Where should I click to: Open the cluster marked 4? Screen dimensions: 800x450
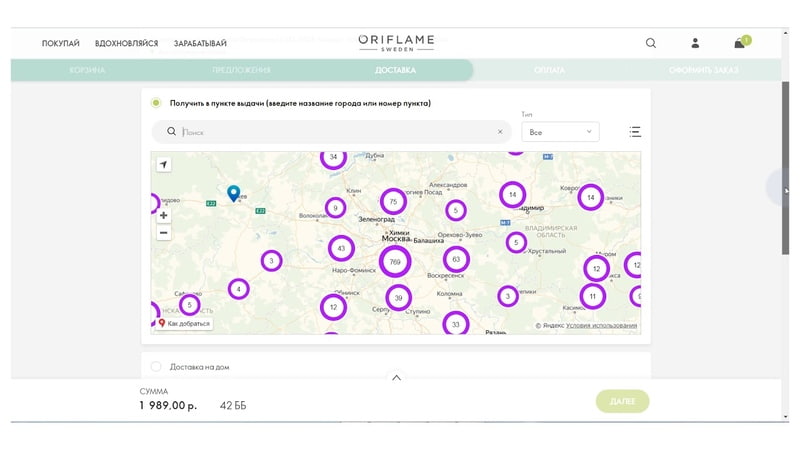point(238,289)
